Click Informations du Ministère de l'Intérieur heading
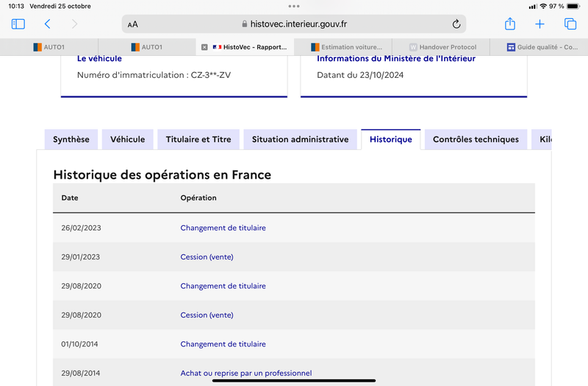This screenshot has height=386, width=588. pos(396,59)
